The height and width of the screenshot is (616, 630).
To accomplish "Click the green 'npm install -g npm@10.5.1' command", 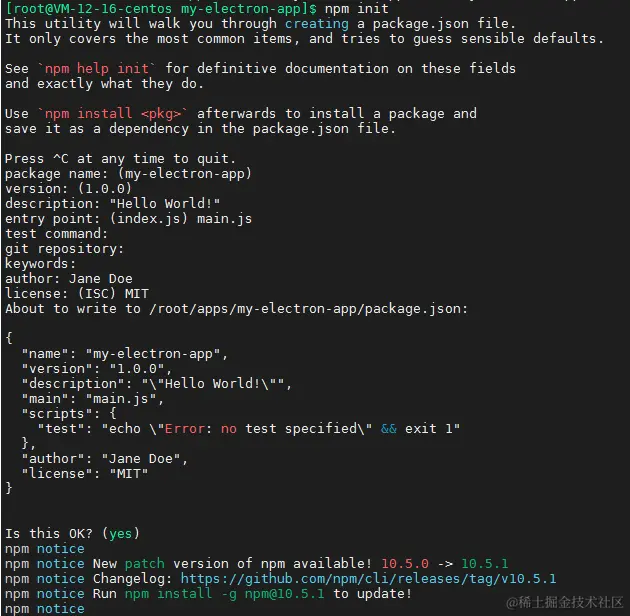I will (225, 593).
